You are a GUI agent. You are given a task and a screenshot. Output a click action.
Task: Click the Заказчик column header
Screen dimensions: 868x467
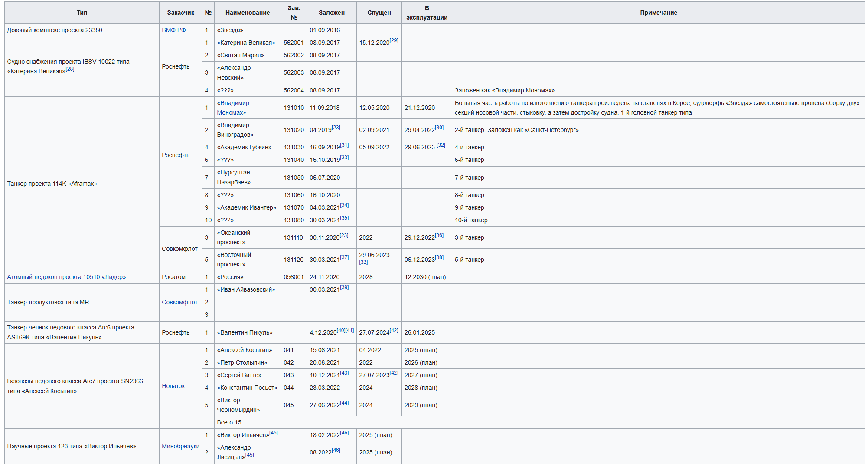(181, 13)
